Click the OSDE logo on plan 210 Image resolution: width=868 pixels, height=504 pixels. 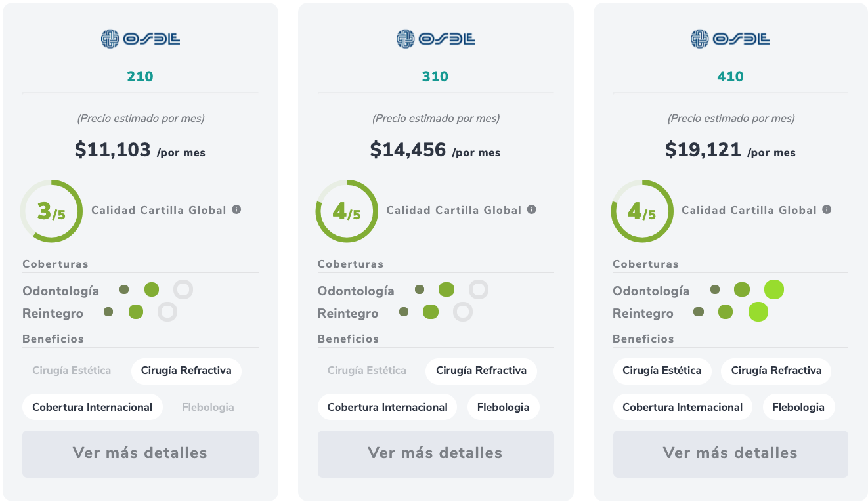pyautogui.click(x=140, y=39)
